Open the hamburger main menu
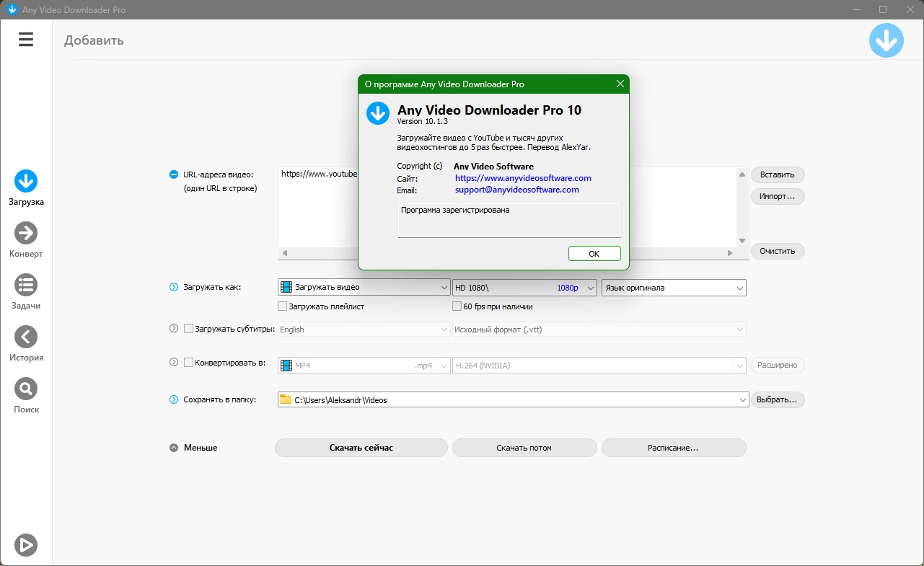Screen dimensions: 924x566 [x=26, y=40]
